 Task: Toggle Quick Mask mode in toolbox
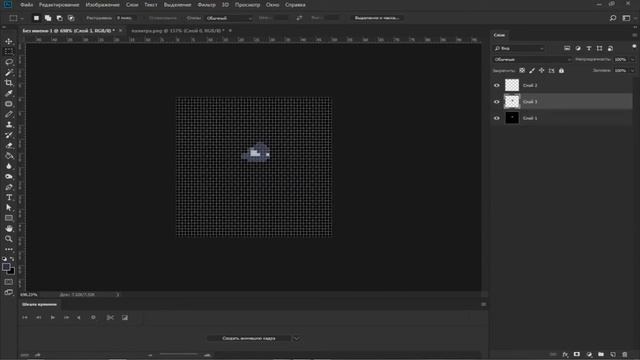[x=9, y=282]
